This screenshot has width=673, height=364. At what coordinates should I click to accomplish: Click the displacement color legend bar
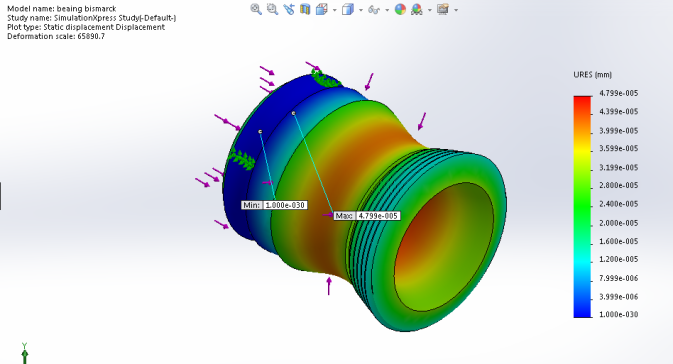tap(582, 206)
